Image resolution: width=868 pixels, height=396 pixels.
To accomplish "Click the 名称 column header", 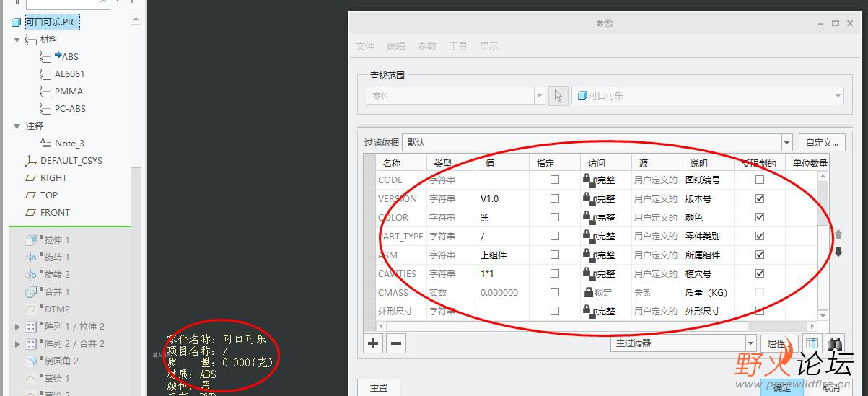I will 391,163.
